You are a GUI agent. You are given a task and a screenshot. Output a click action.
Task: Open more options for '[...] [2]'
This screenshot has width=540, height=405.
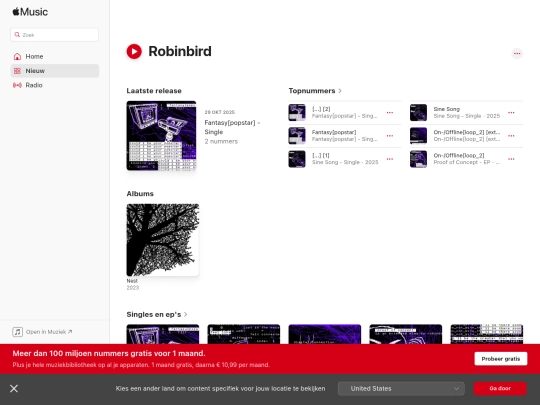390,113
